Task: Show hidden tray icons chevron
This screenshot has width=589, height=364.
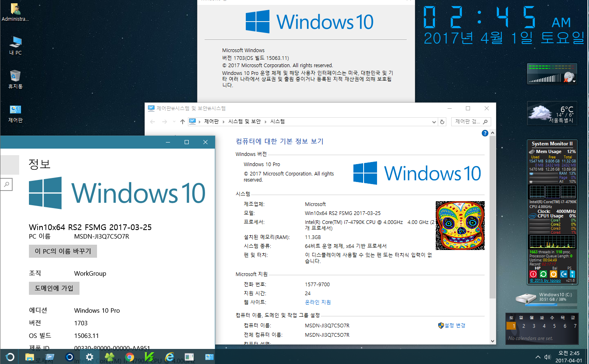Action: tap(538, 357)
